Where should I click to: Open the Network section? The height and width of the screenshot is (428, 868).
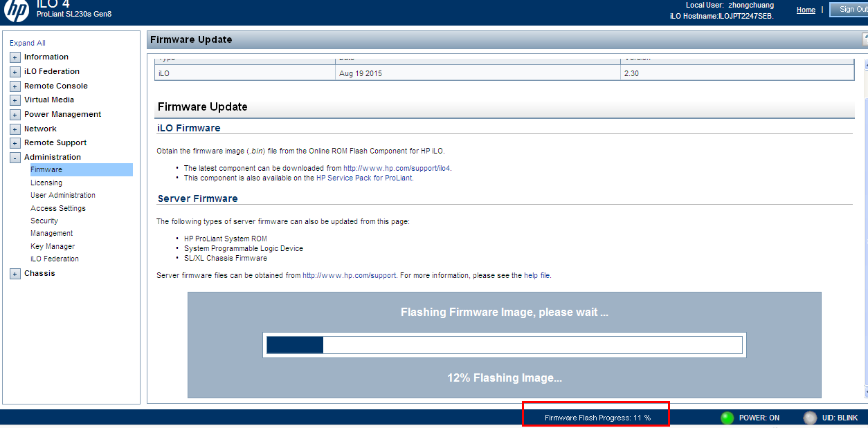pos(40,129)
